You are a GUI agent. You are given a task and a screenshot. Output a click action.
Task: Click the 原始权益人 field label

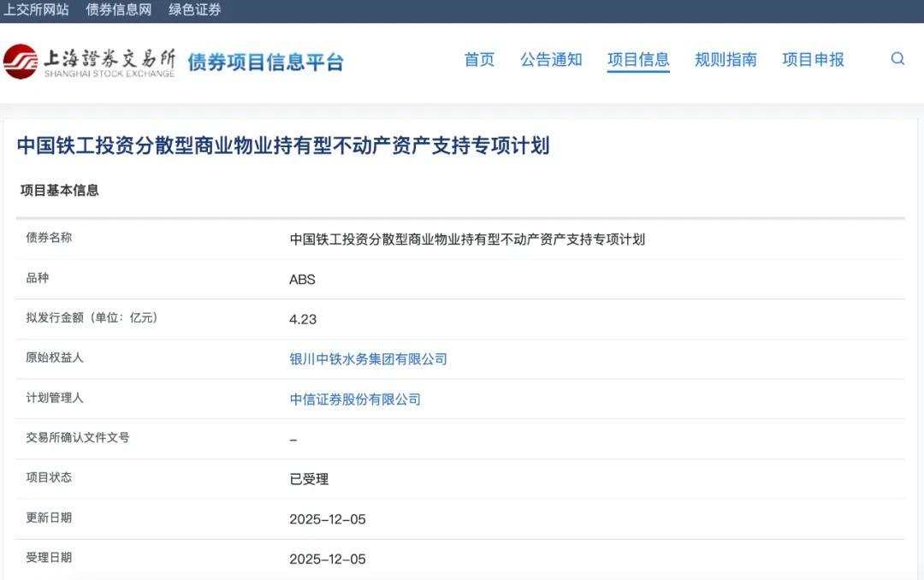[x=55, y=358]
